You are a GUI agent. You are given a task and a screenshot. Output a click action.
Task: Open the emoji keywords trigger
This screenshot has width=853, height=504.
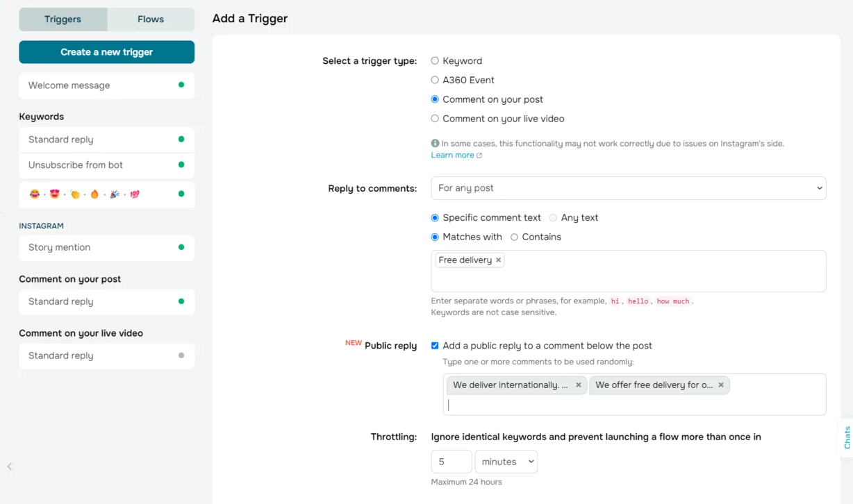106,194
